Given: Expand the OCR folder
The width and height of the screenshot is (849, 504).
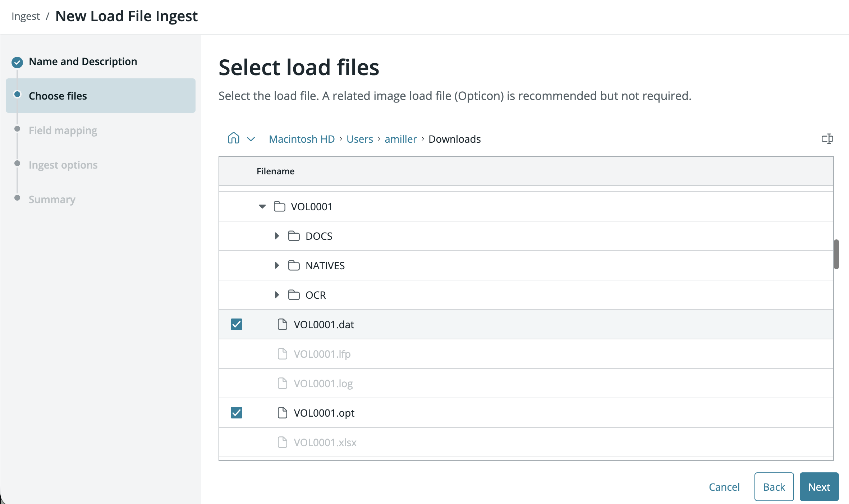Looking at the screenshot, I should (277, 295).
